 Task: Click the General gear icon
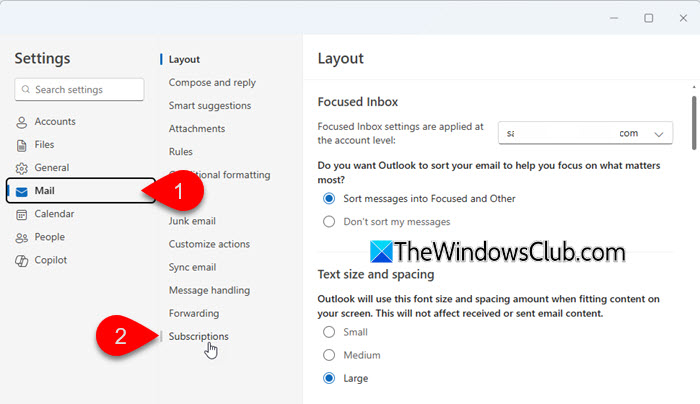click(x=21, y=168)
